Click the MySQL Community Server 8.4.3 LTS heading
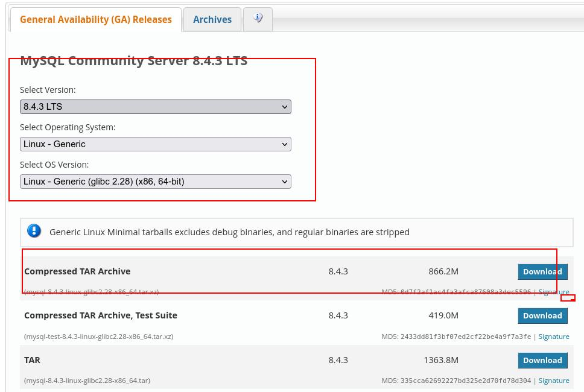This screenshot has height=392, width=584. pos(134,61)
